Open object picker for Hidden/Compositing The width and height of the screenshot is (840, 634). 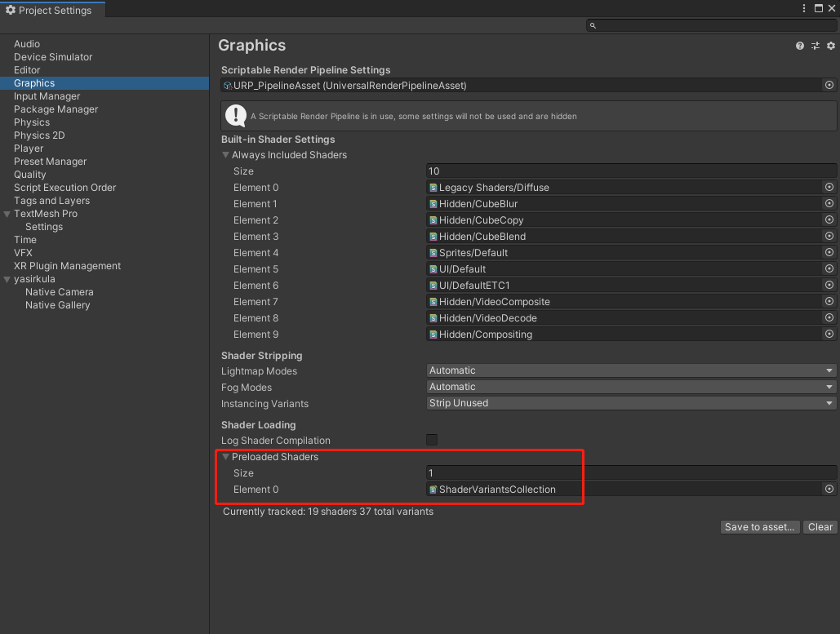pos(829,335)
